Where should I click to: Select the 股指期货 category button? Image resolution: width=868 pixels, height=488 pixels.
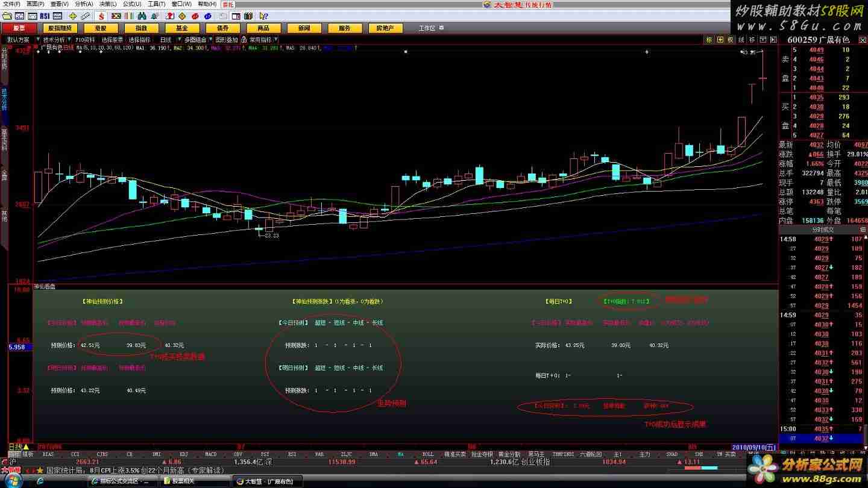[x=60, y=28]
